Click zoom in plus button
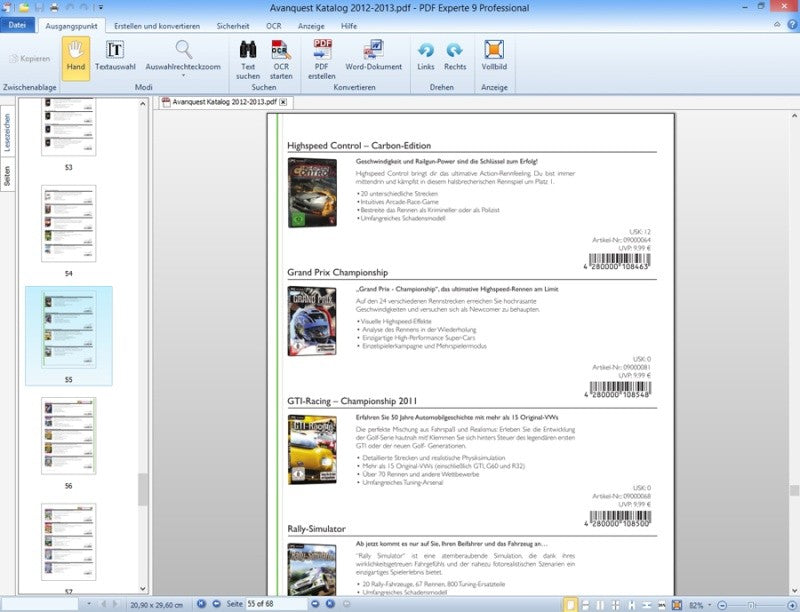Screen dimensions: 800x612 (792, 605)
